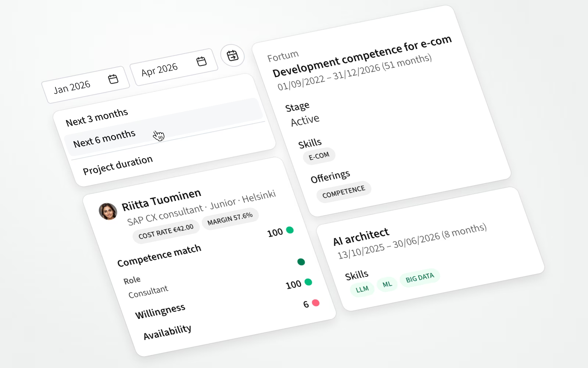Click the calendar icon in Jan 2026 field
Viewport: 588px width, 368px height.
(x=113, y=79)
